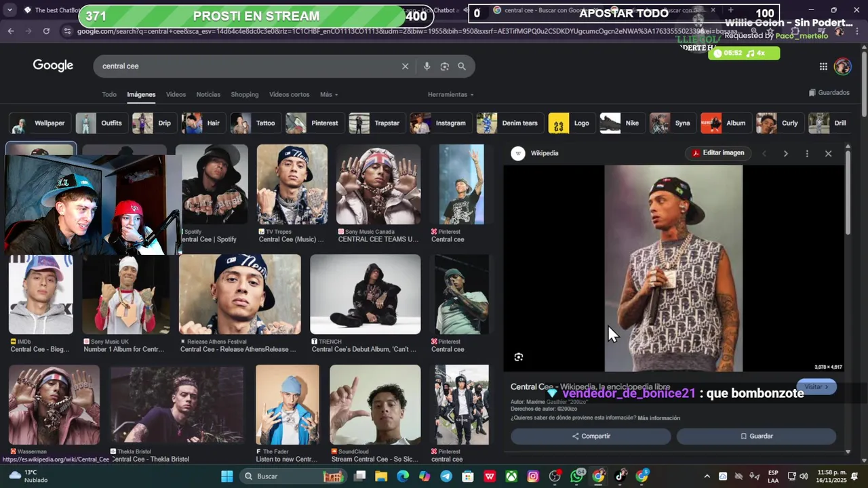Filter images by Trapstar chip
Screen dimensions: 868x488
(x=376, y=123)
